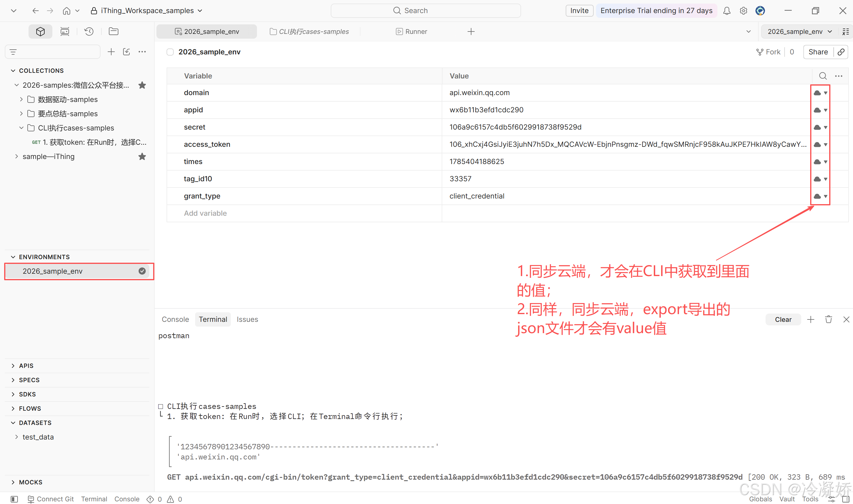Open the Files folder sidebar icon
The image size is (853, 504).
click(x=114, y=31)
